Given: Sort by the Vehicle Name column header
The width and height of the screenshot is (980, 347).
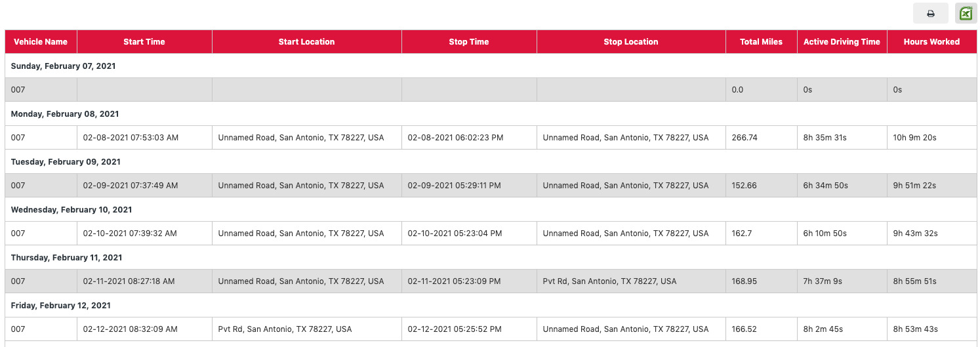Looking at the screenshot, I should (41, 42).
